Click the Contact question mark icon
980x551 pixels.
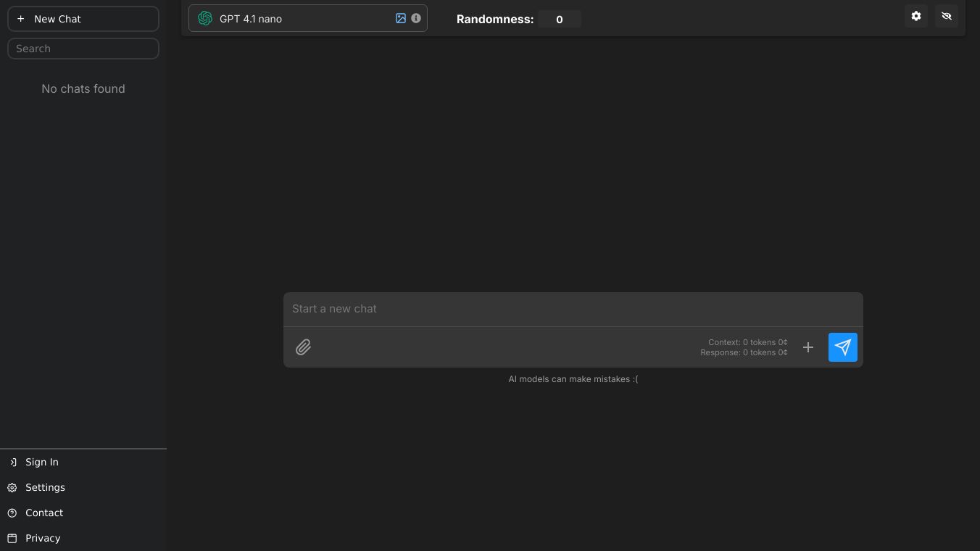12,513
